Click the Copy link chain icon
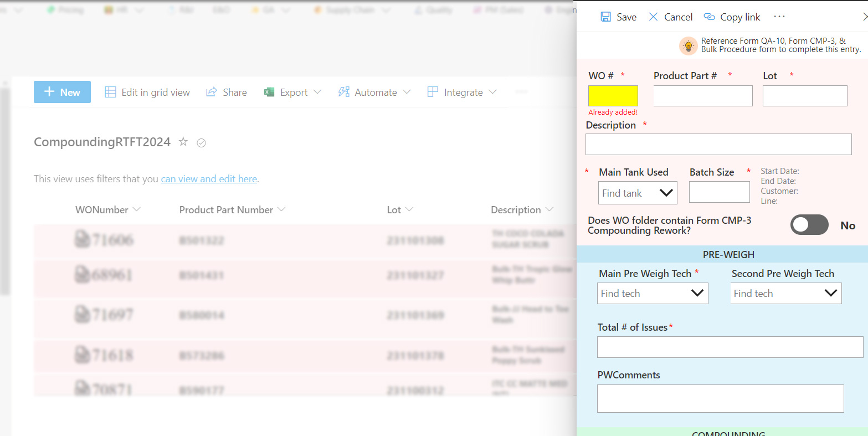Image resolution: width=868 pixels, height=436 pixels. [x=709, y=17]
